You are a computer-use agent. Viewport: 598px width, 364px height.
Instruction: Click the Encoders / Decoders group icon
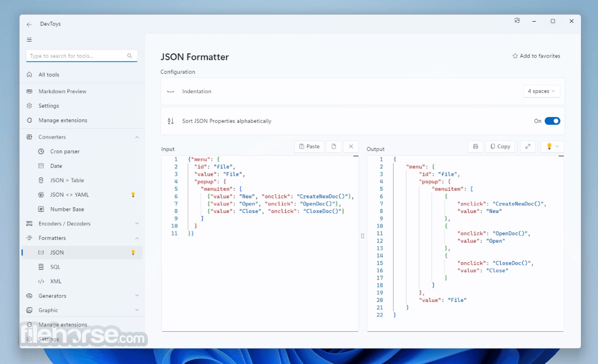[29, 224]
